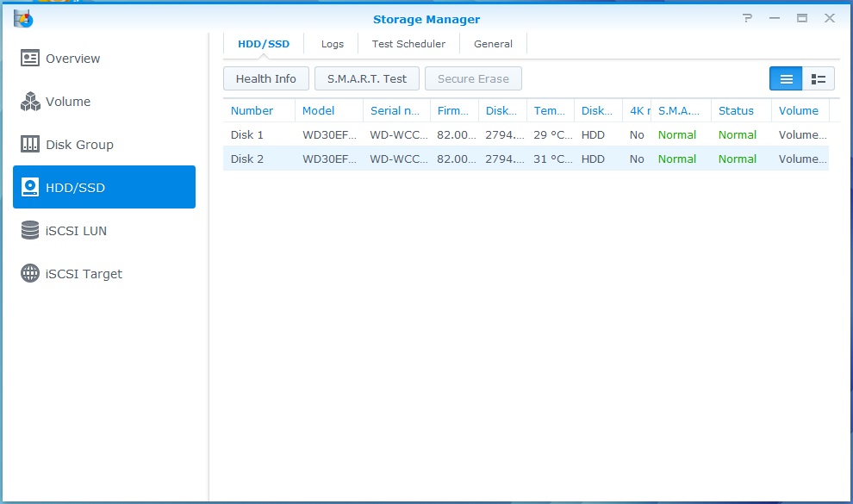Viewport: 853px width, 504px height.
Task: Sort by the Model column header
Action: [319, 111]
